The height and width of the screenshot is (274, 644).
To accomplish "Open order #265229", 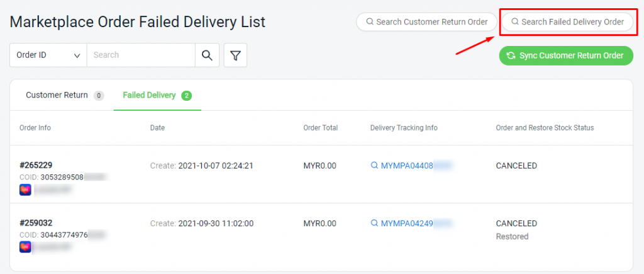I will [x=36, y=166].
